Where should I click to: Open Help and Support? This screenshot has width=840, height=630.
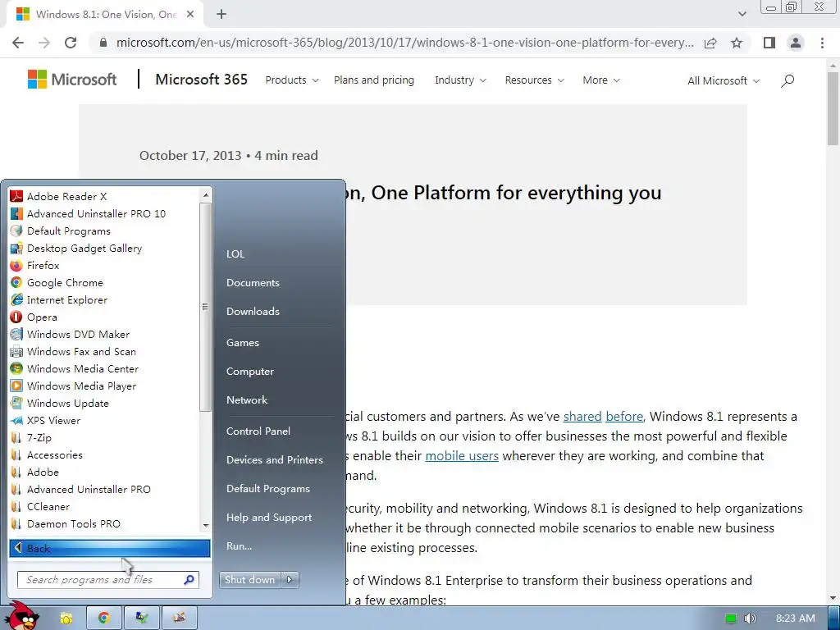(269, 518)
